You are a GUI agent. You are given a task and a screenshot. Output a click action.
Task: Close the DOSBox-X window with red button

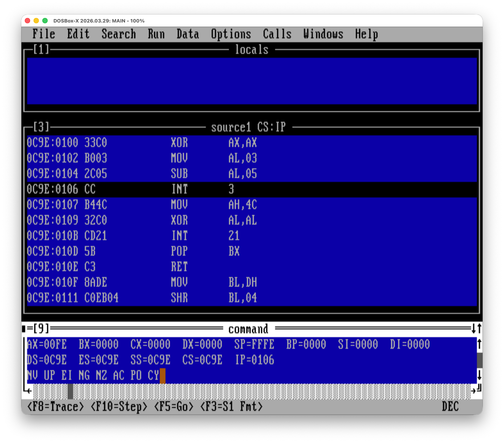point(27,21)
